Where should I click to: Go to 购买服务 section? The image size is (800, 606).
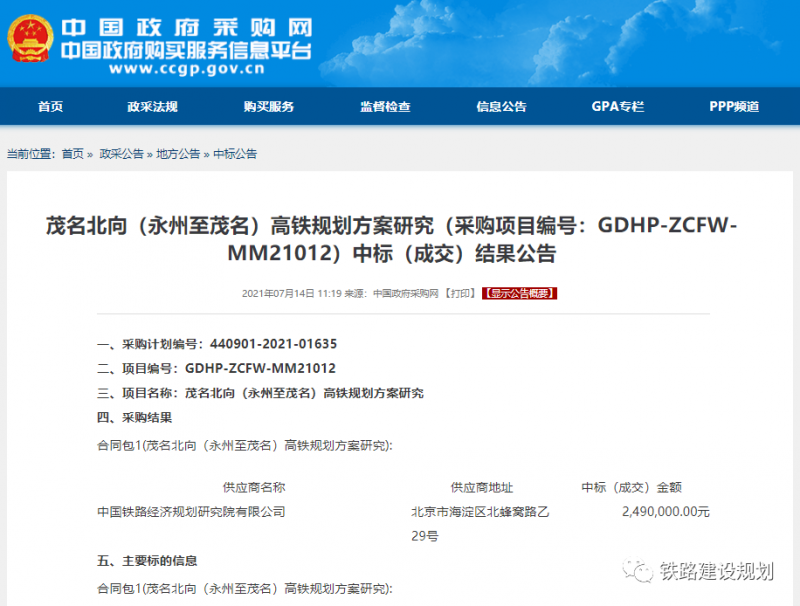click(x=269, y=106)
